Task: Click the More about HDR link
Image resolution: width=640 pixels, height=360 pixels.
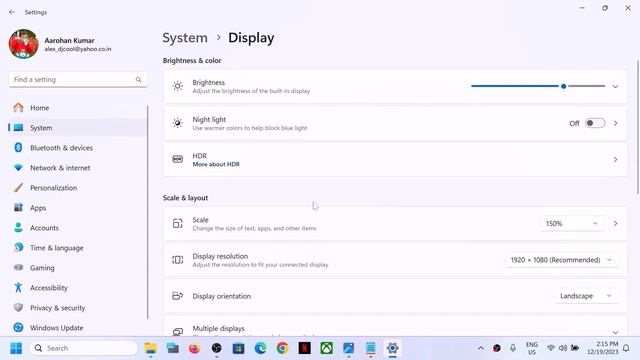Action: tap(216, 164)
